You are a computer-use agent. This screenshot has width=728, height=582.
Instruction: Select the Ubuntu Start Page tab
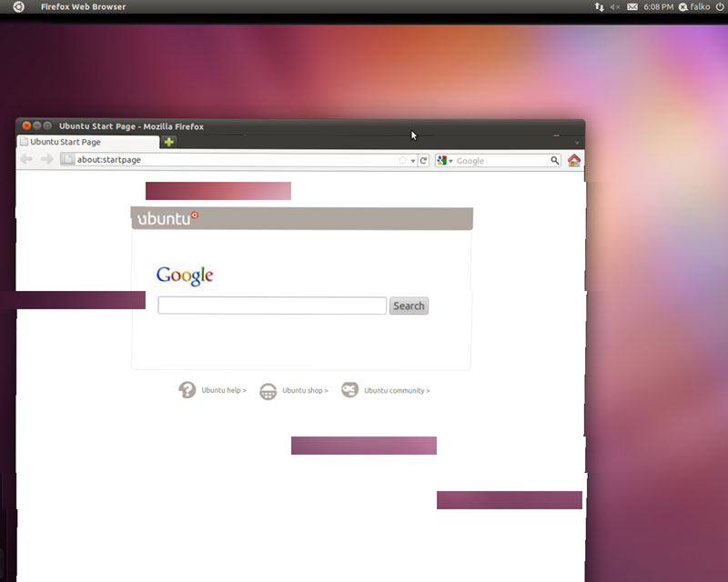coord(88,142)
